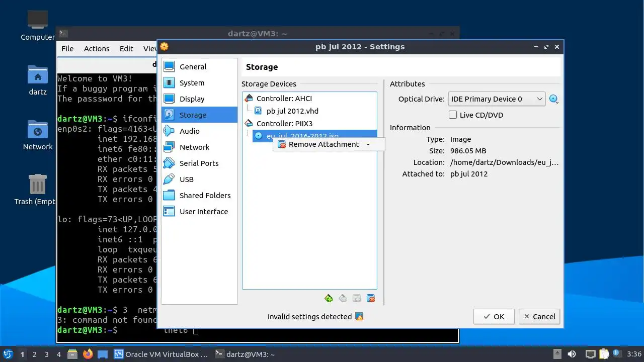Switch to workspace 3 in the pager
The width and height of the screenshot is (644, 362).
click(47, 354)
